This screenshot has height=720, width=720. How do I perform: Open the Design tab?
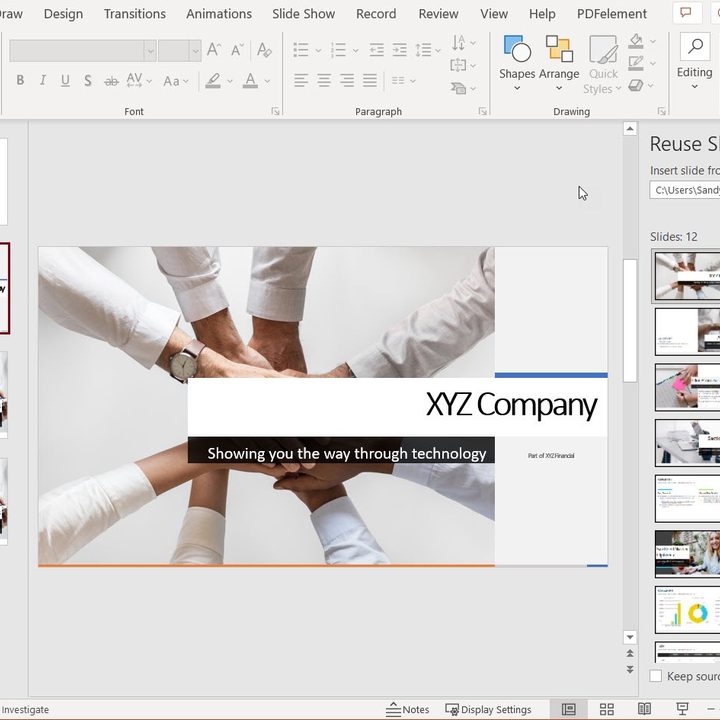(63, 14)
